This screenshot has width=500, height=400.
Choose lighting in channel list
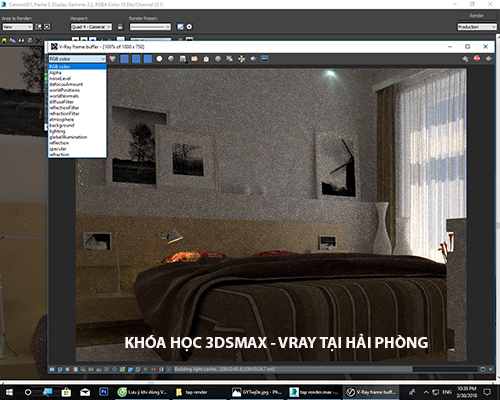click(x=77, y=131)
